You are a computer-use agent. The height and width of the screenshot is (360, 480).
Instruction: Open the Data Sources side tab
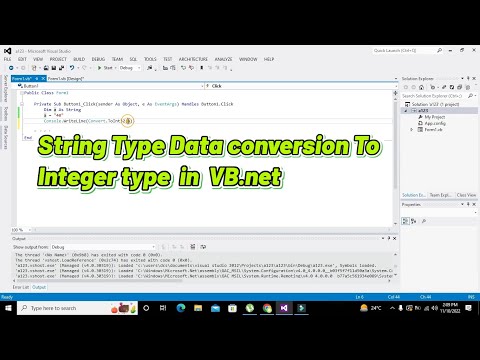pos(6,137)
